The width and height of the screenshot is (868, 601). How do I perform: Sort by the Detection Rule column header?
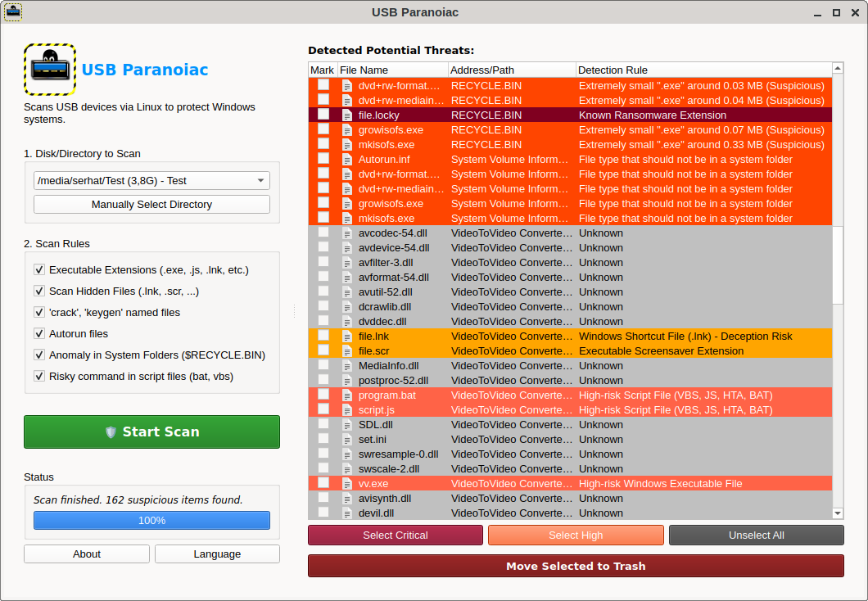(703, 70)
